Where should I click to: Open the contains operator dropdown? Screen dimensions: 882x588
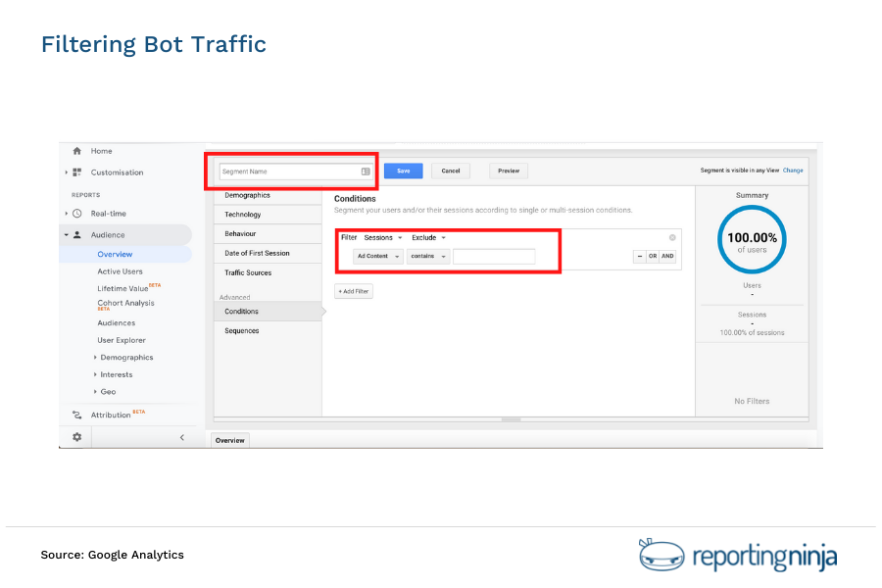coord(428,256)
